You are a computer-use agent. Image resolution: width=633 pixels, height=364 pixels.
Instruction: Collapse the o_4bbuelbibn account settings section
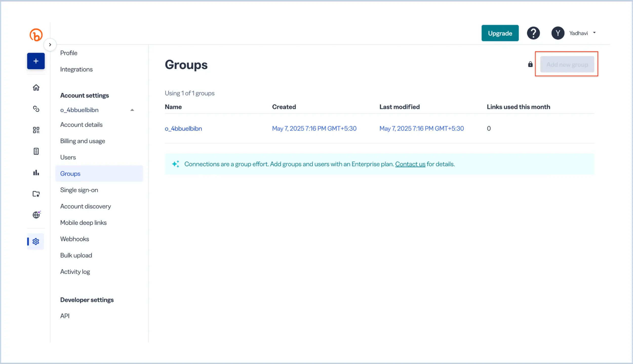tap(132, 110)
